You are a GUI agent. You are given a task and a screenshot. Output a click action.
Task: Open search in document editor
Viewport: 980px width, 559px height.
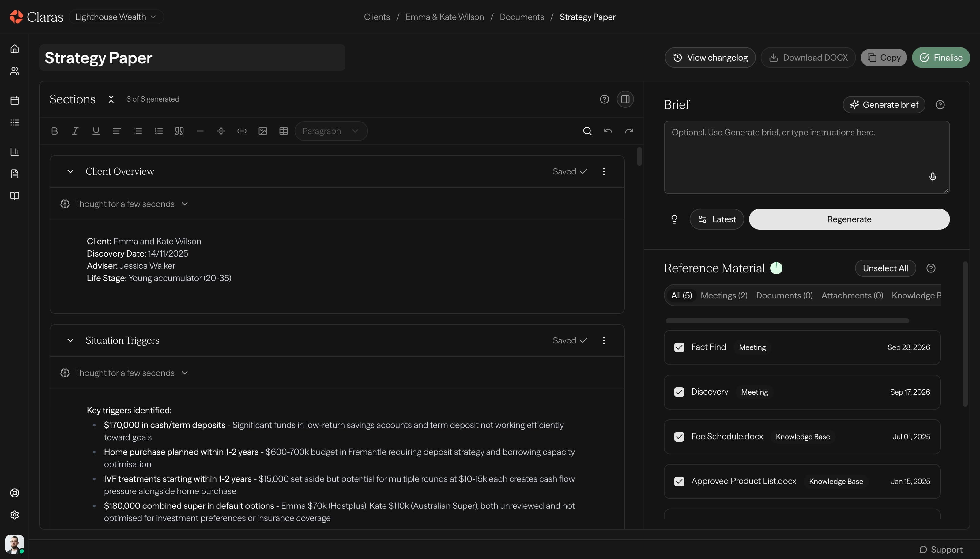coord(587,131)
